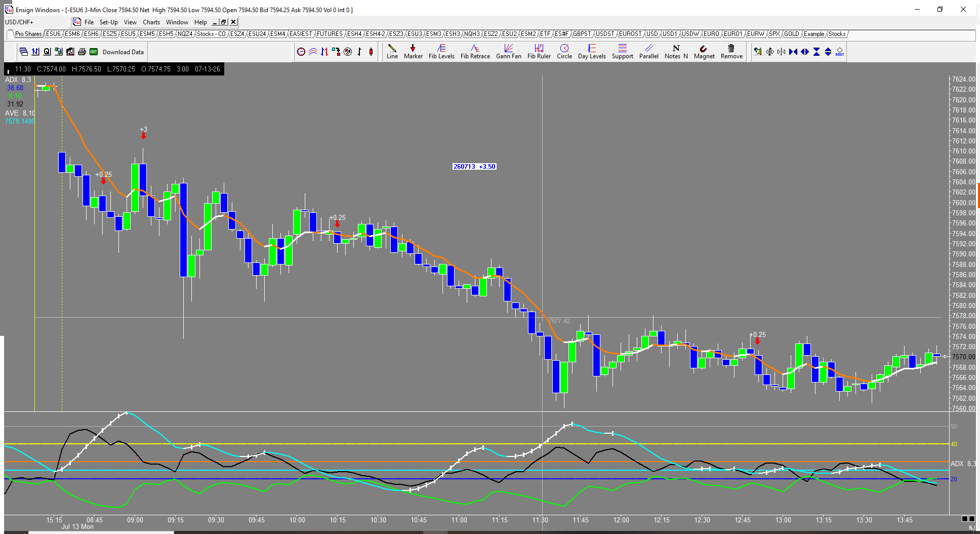
Task: Switch to the ETF tab
Action: pos(545,34)
